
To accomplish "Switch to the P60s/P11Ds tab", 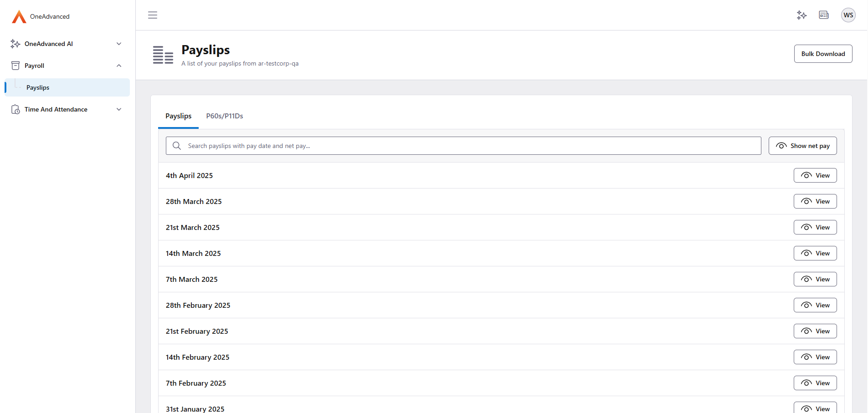I will (224, 116).
